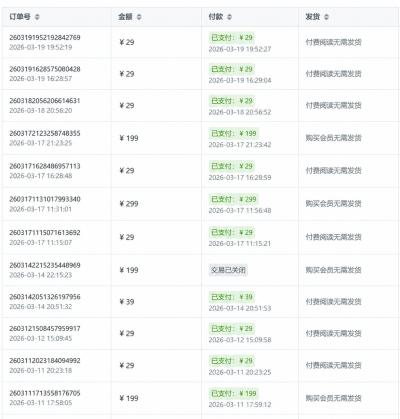This screenshot has width=400, height=419.
Task: Click the 金额 column header label
Action: (125, 17)
